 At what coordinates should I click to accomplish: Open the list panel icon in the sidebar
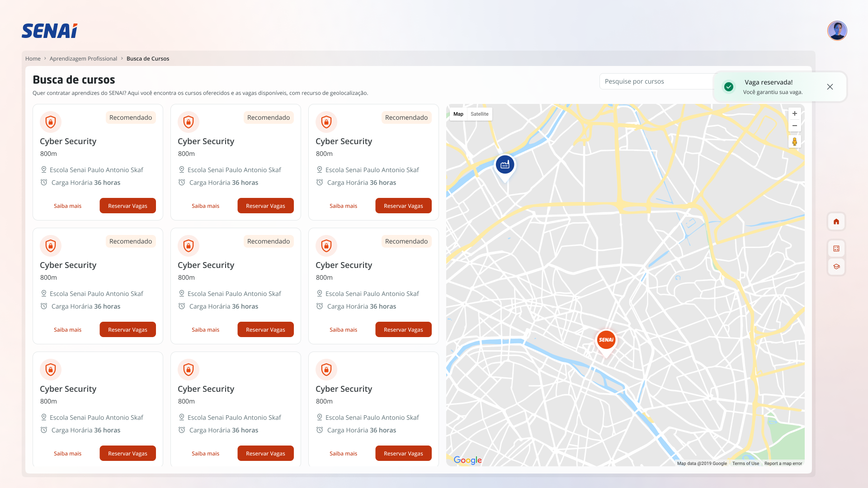836,249
